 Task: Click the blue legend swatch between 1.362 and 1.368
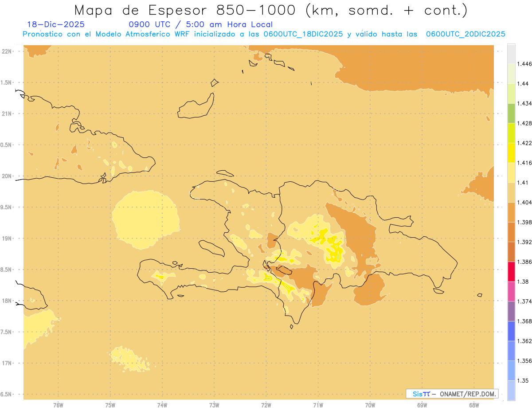click(511, 331)
